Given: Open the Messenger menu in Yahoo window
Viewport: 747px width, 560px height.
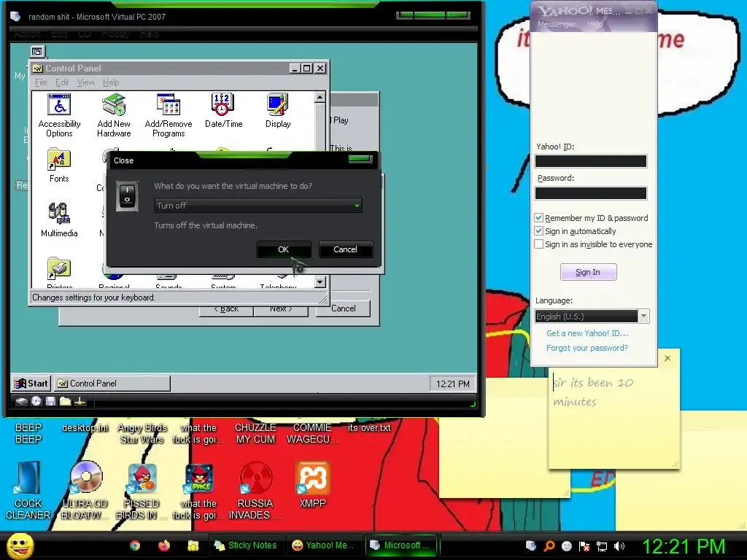Looking at the screenshot, I should (x=556, y=24).
